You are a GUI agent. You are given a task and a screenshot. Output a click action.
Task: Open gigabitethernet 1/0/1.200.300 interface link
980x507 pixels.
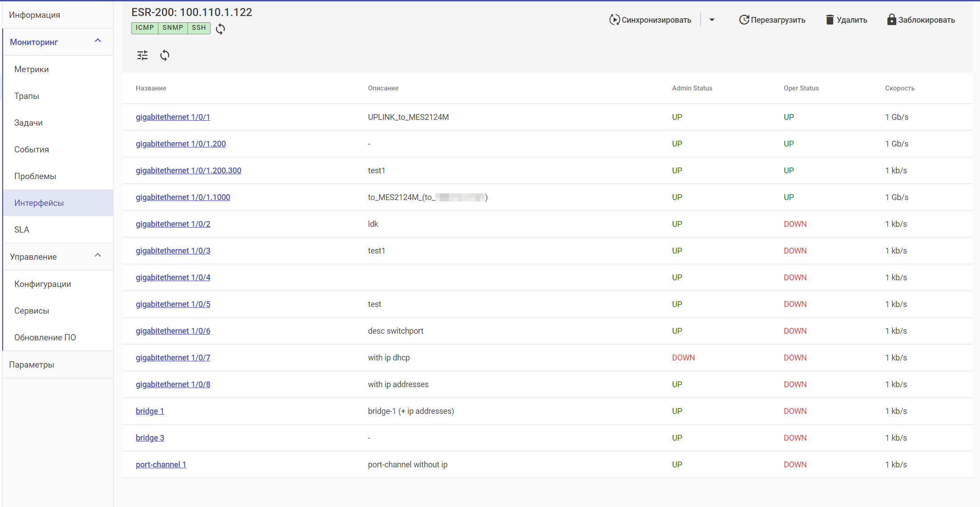[188, 171]
